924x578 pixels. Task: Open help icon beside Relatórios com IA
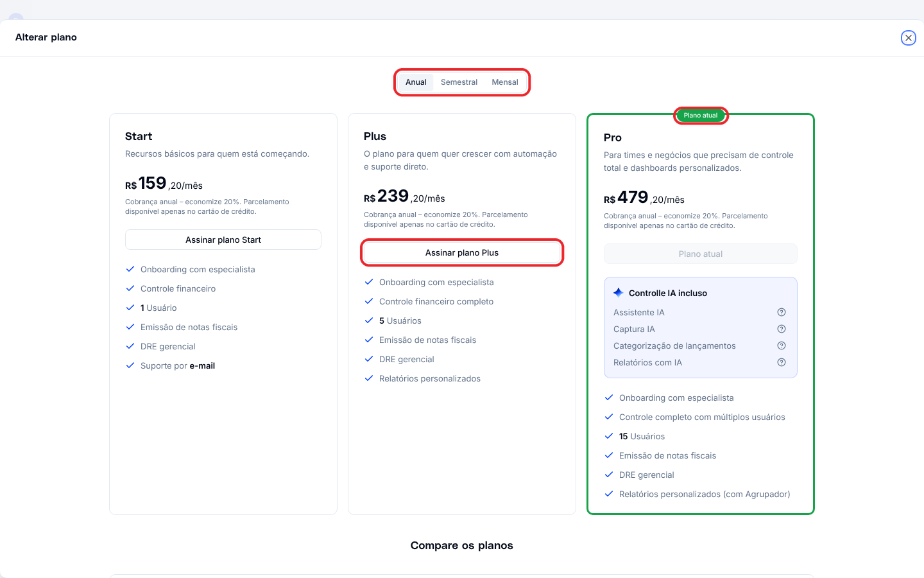coord(782,362)
